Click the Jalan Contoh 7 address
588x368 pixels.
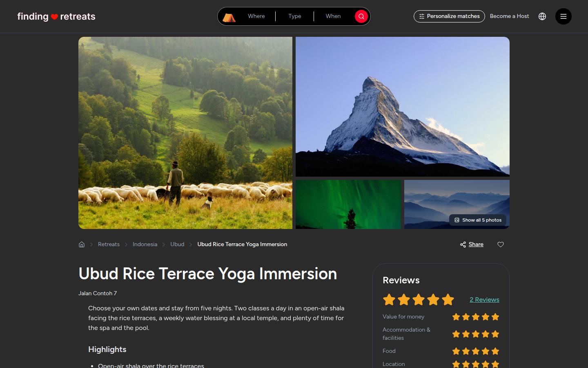98,293
